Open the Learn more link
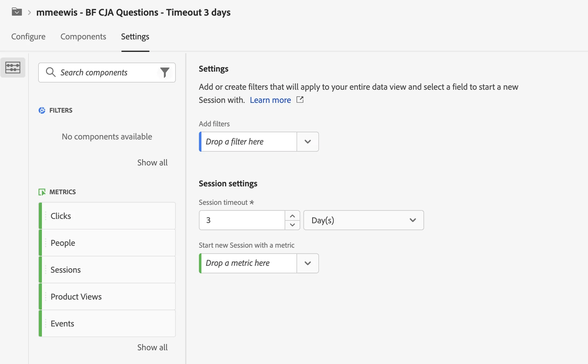588x364 pixels. click(270, 100)
